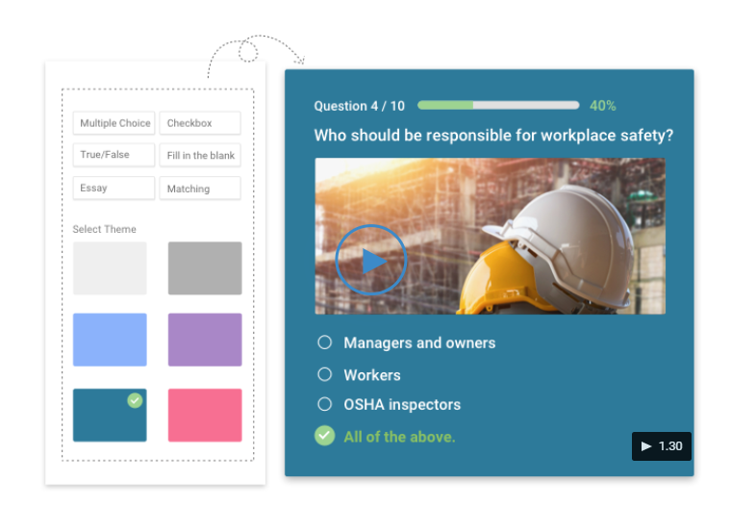Pick the True/False question type
This screenshot has width=756, height=532.
[x=113, y=155]
